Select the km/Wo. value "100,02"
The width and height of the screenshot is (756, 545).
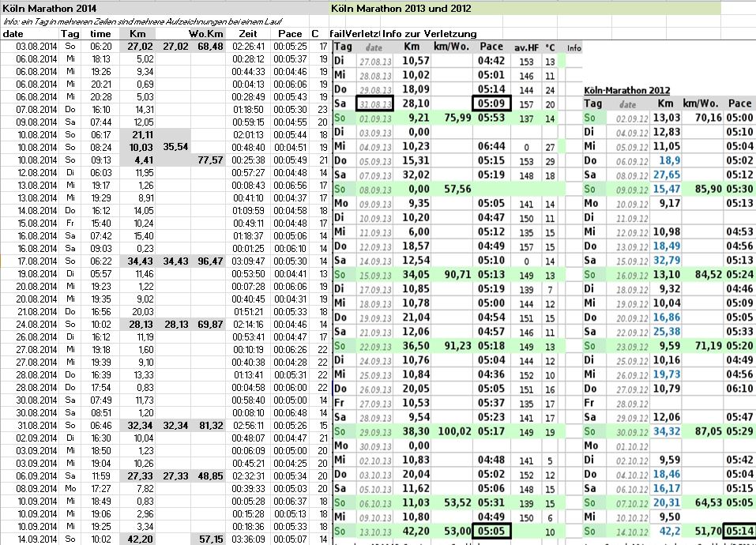[x=455, y=431]
